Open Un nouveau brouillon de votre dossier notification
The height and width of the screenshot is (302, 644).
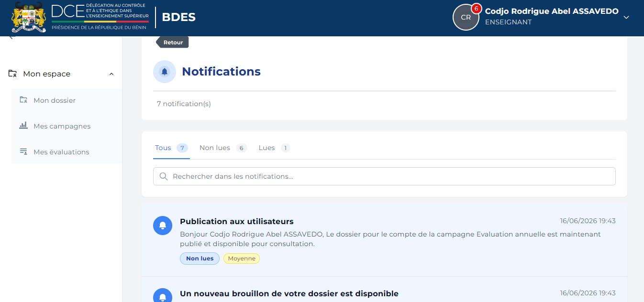pyautogui.click(x=384, y=290)
